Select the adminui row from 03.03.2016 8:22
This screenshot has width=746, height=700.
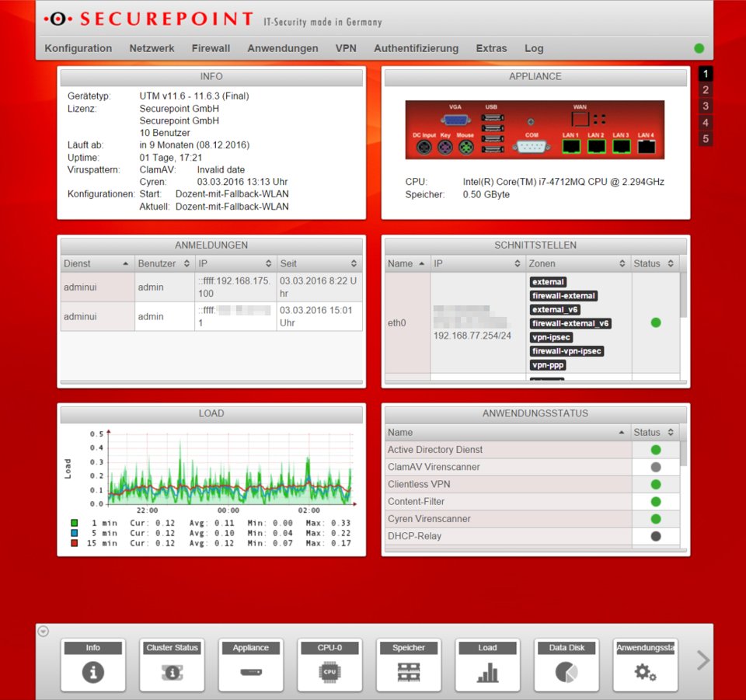point(211,287)
